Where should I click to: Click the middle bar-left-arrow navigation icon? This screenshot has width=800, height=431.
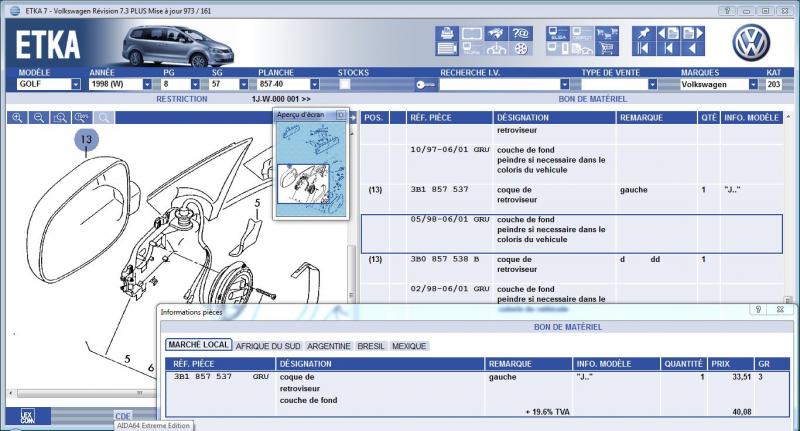pos(668,49)
